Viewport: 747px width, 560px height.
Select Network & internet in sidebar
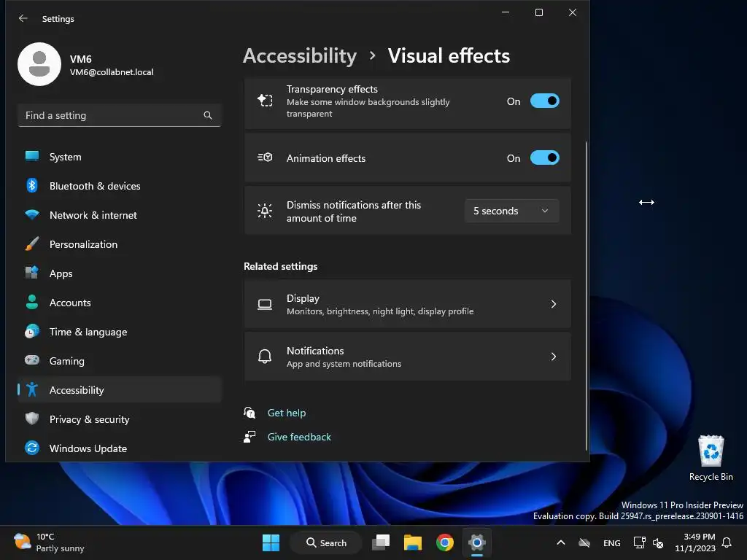click(x=120, y=215)
